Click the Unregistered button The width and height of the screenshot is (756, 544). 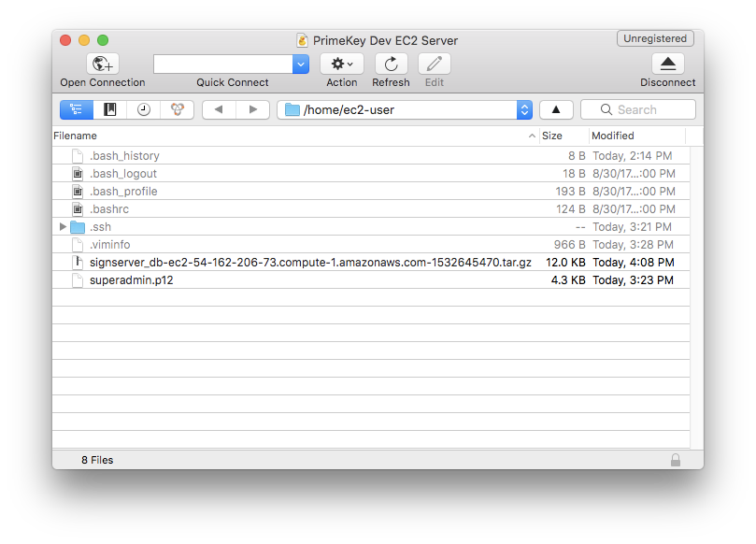(x=655, y=39)
